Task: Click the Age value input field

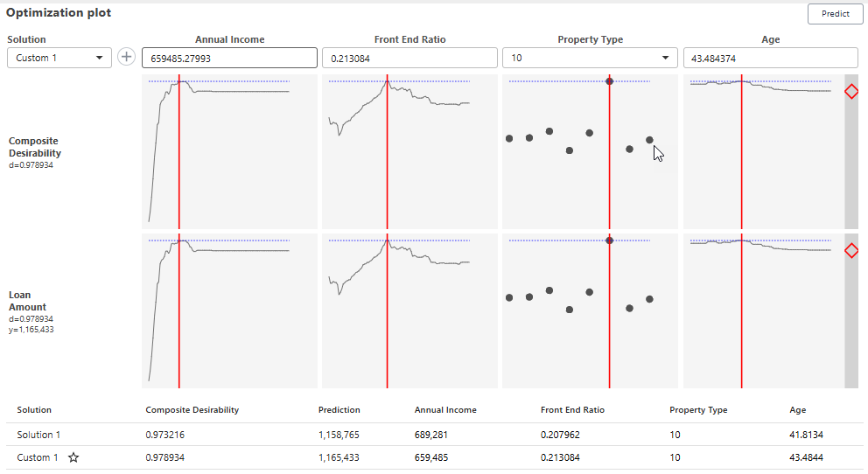Action: pos(770,58)
